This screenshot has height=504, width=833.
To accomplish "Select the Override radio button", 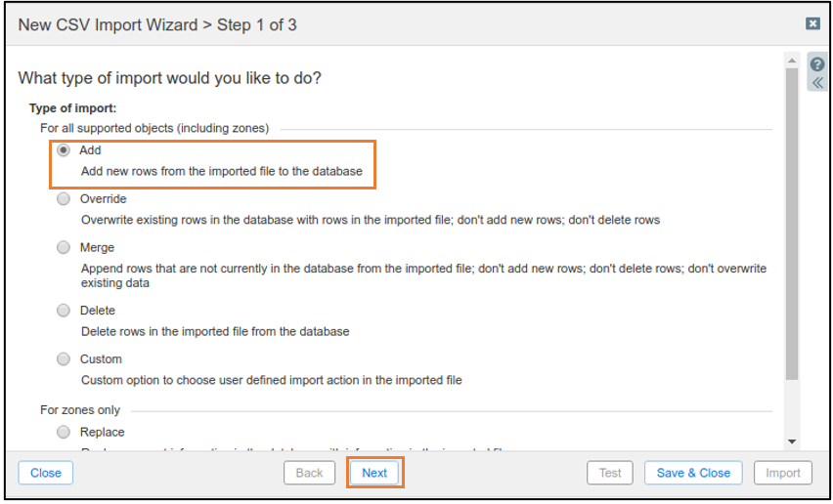I will coord(64,199).
